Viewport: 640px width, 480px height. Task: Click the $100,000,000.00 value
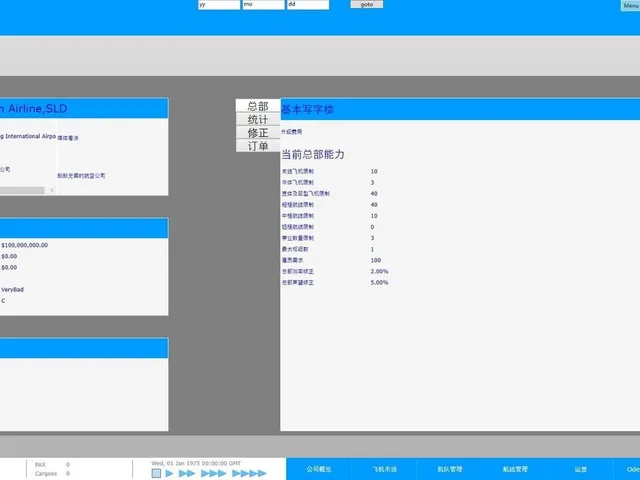pos(24,245)
